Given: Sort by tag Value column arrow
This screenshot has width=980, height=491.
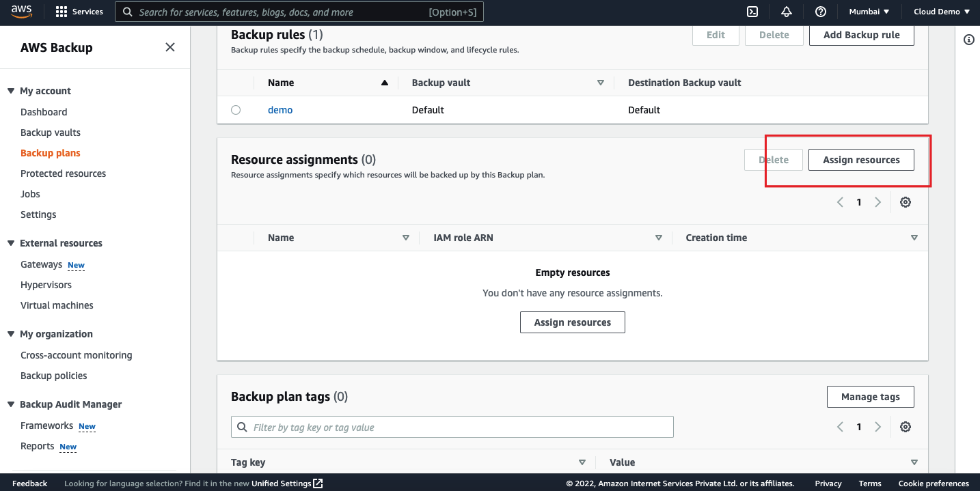Looking at the screenshot, I should coord(914,462).
